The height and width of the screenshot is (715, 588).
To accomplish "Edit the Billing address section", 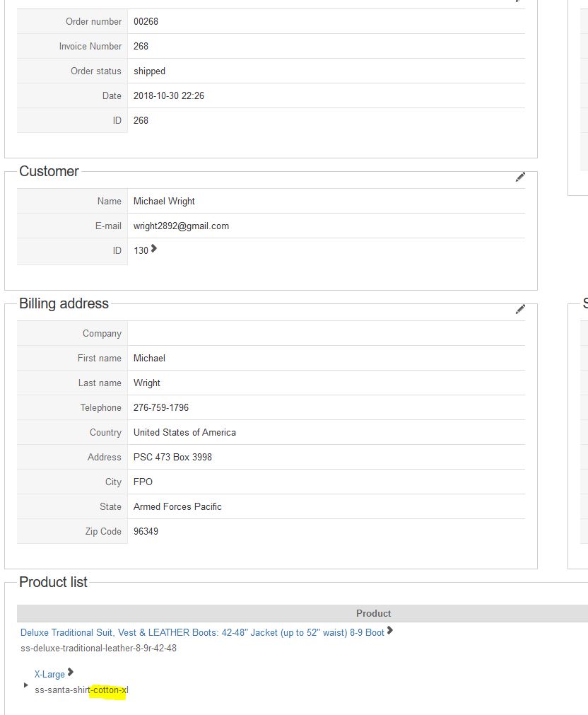I will coord(520,309).
